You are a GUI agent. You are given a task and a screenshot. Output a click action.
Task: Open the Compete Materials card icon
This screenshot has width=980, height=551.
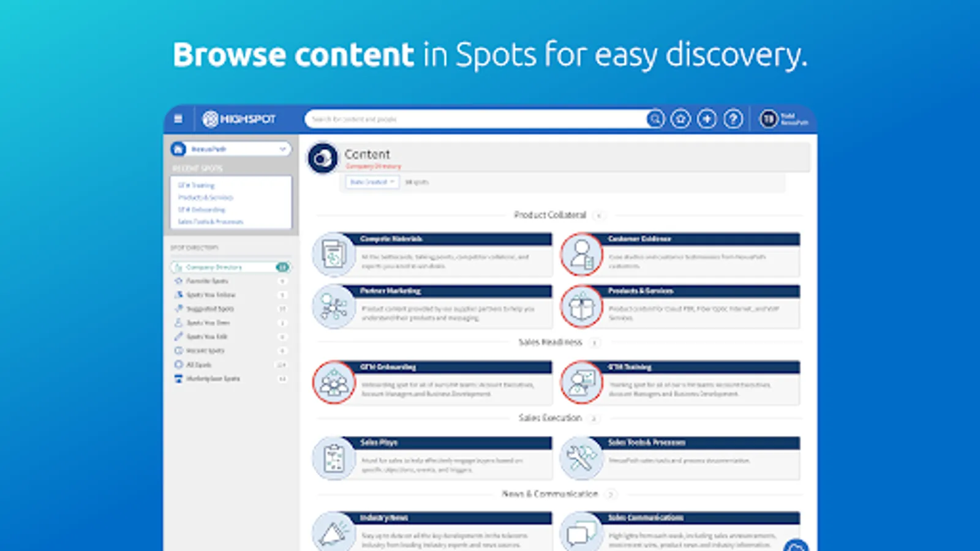[x=334, y=254]
